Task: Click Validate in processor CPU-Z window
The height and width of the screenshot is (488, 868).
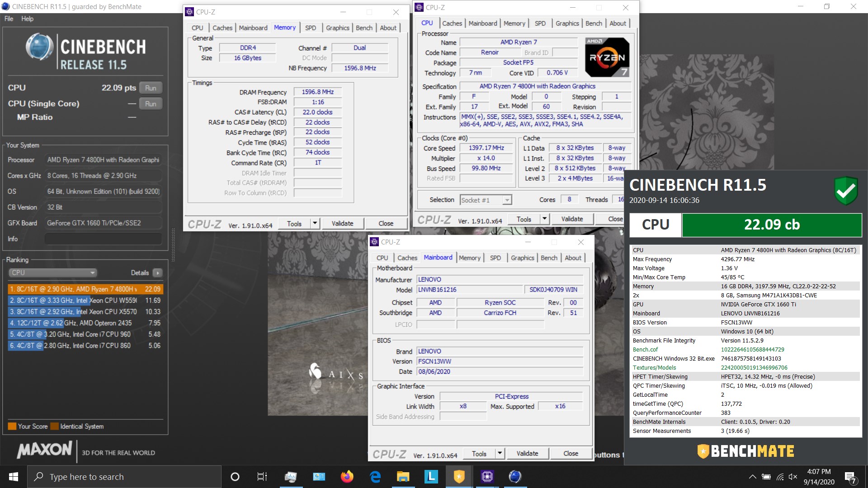Action: [x=572, y=219]
